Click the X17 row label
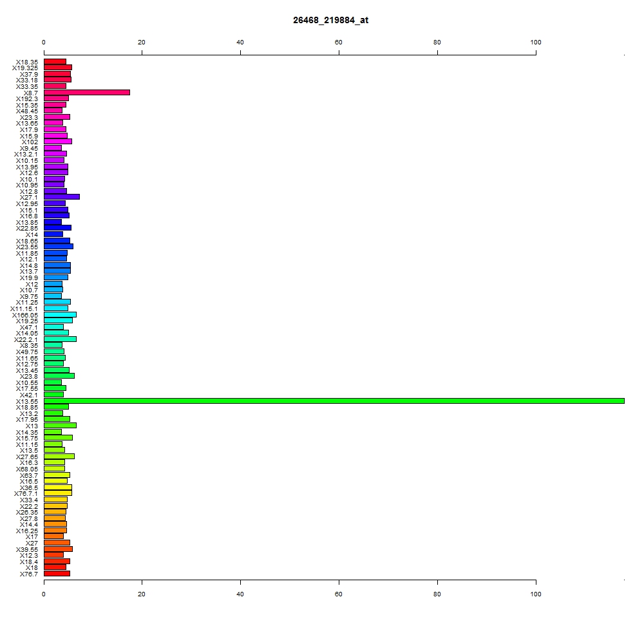The width and height of the screenshot is (644, 644). click(32, 537)
